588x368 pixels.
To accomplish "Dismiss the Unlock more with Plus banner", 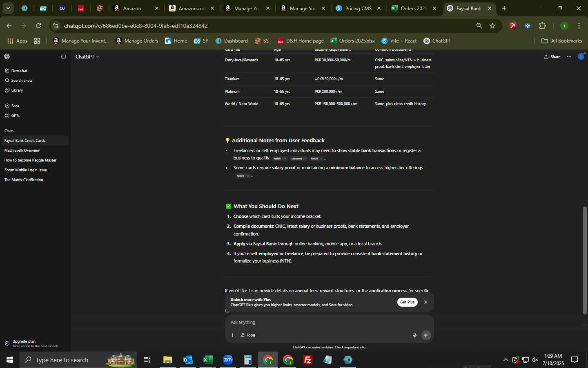I will [x=425, y=302].
